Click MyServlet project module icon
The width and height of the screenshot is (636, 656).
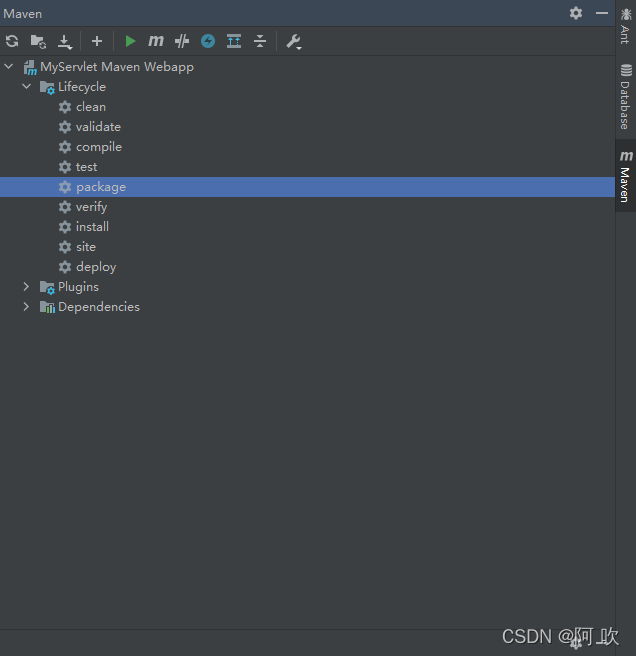(30, 68)
